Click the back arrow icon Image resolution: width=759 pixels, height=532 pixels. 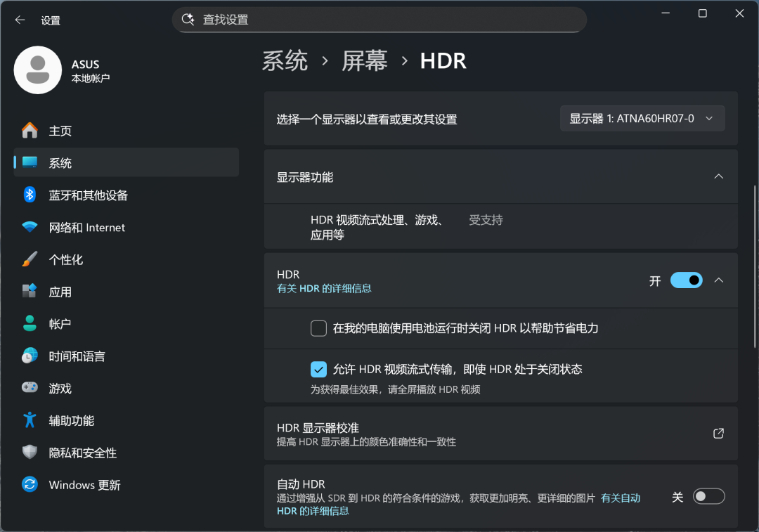coord(20,20)
